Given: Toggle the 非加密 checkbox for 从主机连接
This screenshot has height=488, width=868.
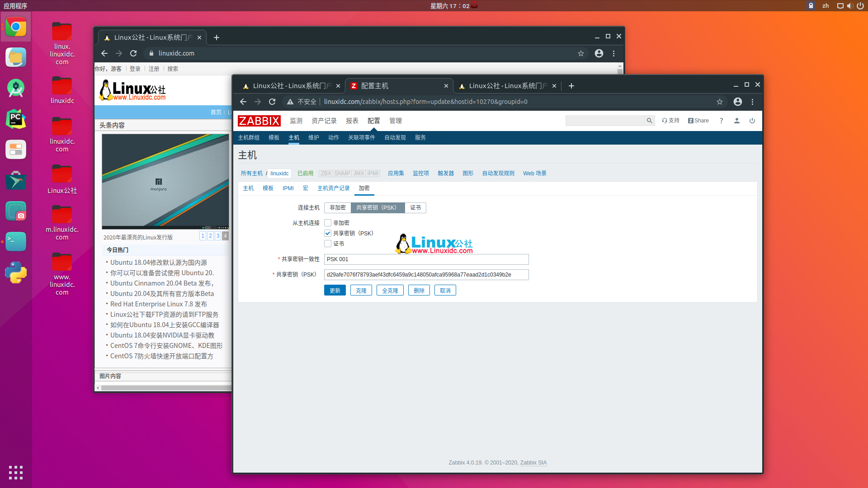Looking at the screenshot, I should click(x=328, y=223).
